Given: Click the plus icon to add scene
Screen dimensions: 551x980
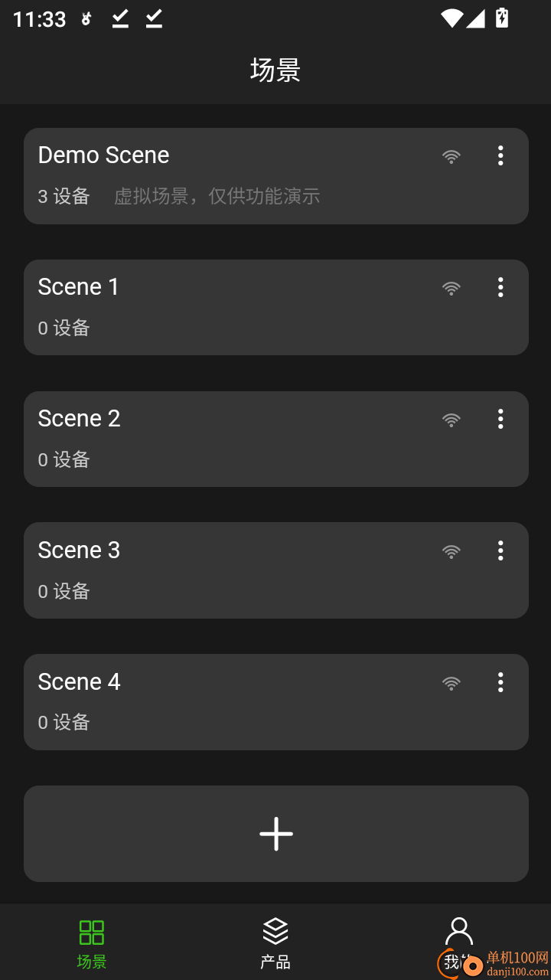Looking at the screenshot, I should pyautogui.click(x=275, y=834).
